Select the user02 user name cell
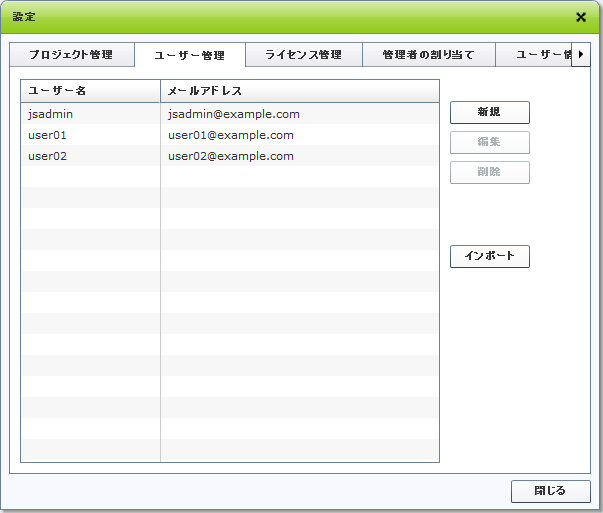The image size is (603, 513). click(x=90, y=156)
